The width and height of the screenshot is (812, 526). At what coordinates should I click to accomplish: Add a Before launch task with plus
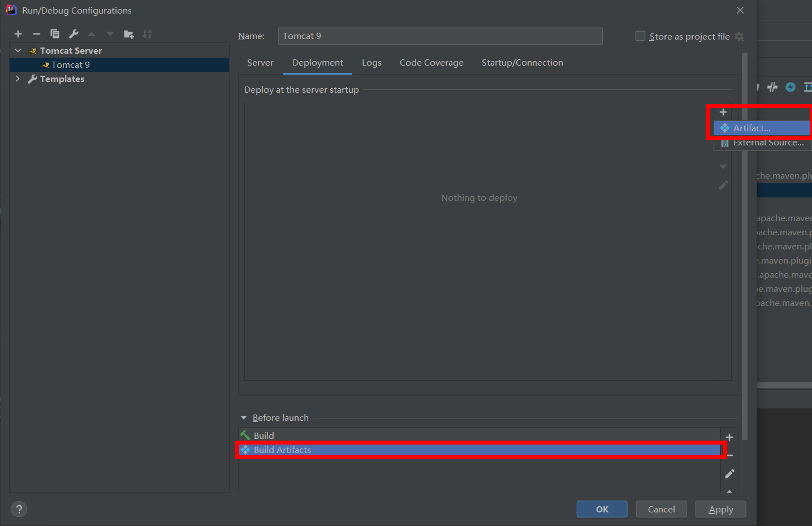tap(729, 437)
